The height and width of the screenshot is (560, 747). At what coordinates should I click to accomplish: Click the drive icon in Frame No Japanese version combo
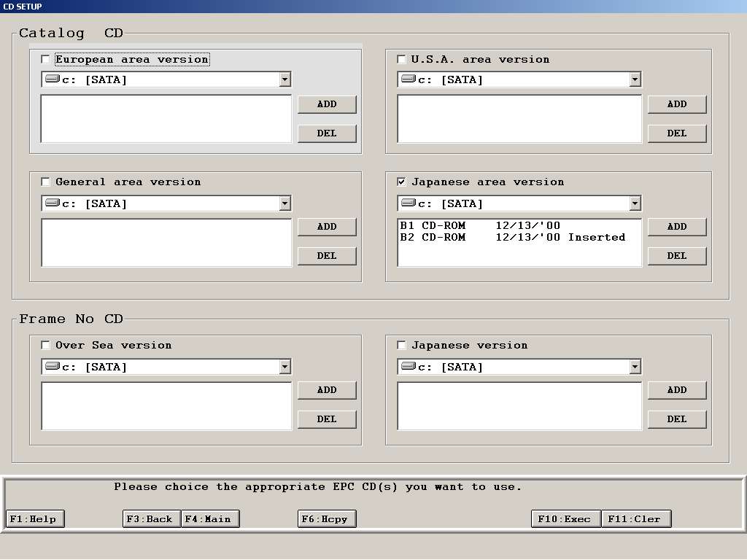[409, 367]
